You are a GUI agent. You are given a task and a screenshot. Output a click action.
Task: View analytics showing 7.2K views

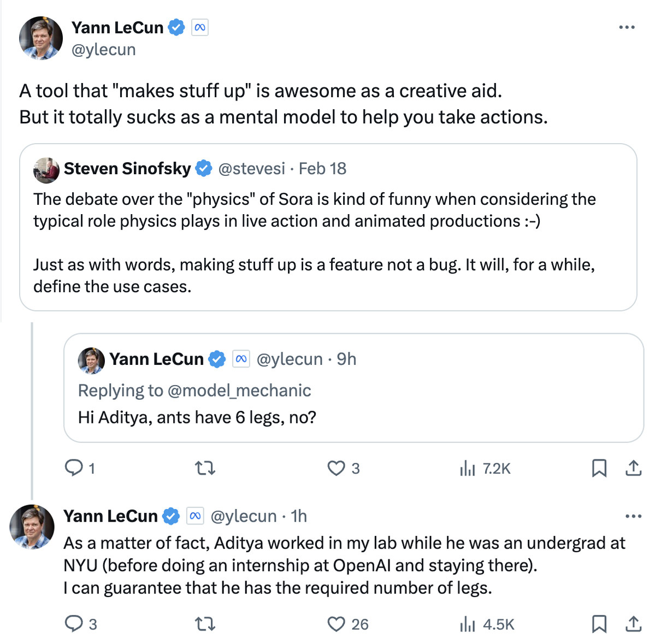pos(485,469)
